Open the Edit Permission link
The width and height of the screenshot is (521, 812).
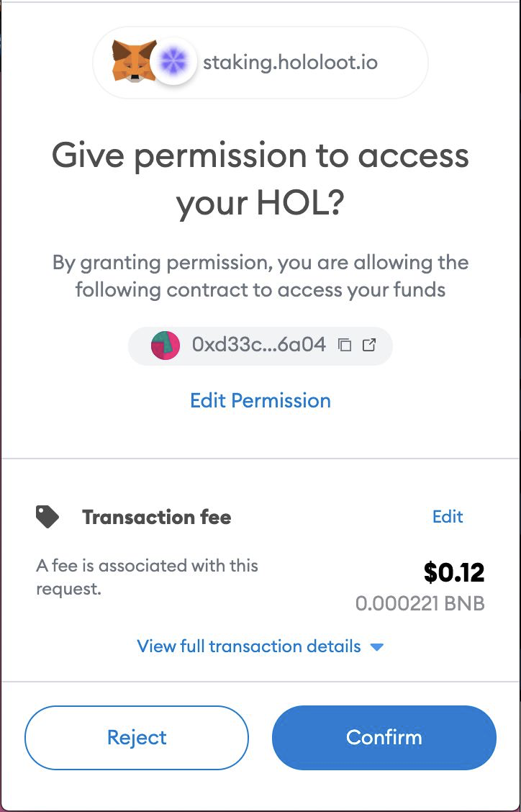coord(260,400)
